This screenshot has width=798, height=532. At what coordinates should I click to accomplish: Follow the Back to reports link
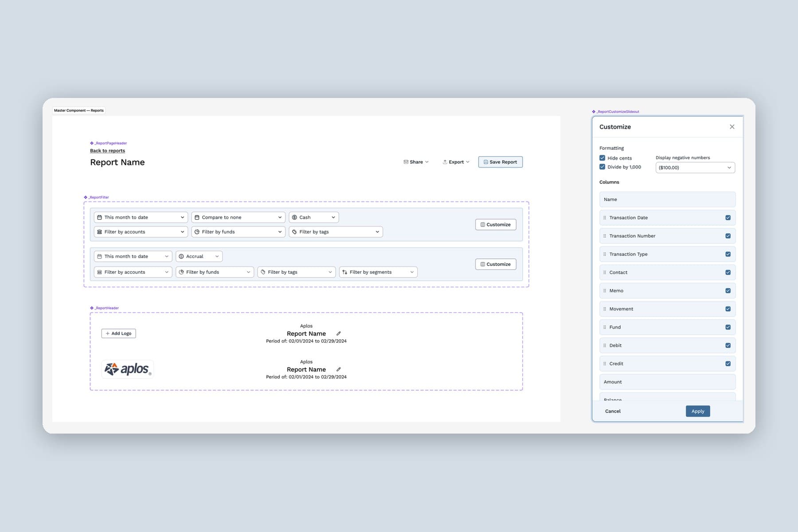pyautogui.click(x=107, y=151)
